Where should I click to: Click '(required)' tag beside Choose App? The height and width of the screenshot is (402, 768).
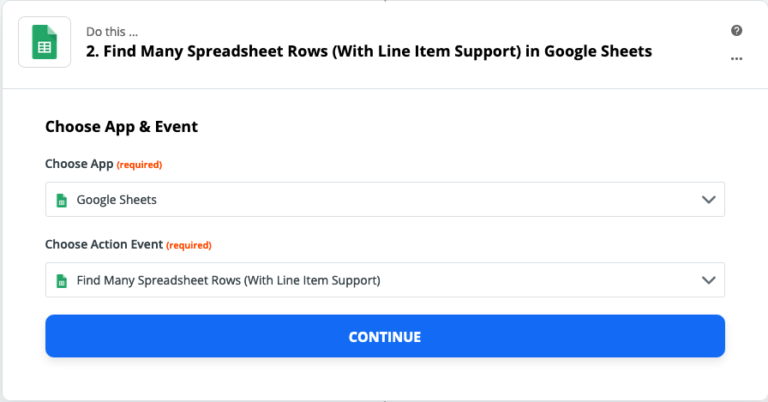click(x=139, y=164)
